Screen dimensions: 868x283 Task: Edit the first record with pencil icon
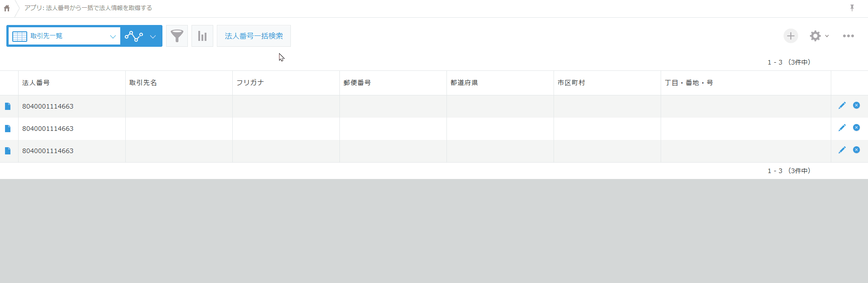pyautogui.click(x=842, y=105)
